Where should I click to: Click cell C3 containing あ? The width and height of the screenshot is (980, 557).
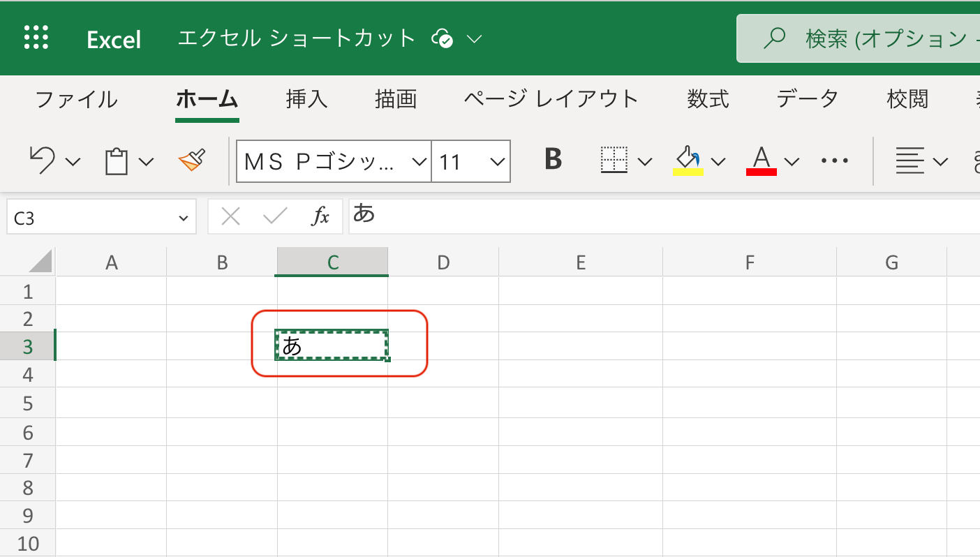point(332,346)
